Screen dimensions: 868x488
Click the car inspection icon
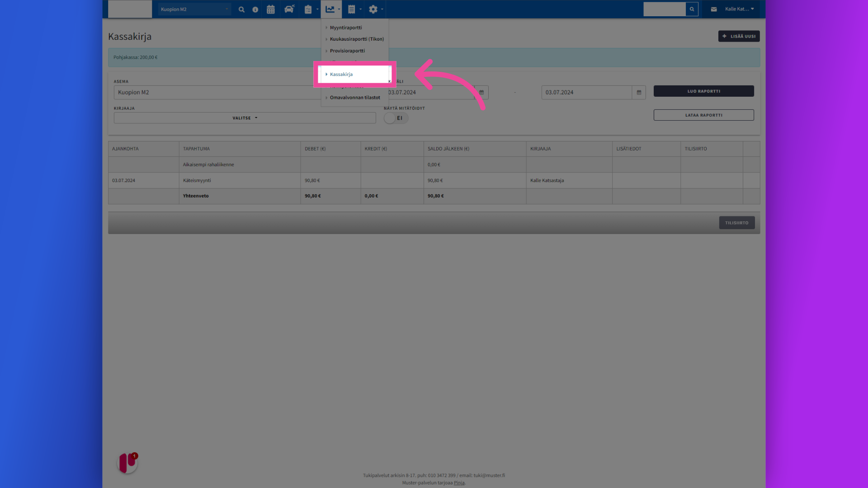[289, 9]
